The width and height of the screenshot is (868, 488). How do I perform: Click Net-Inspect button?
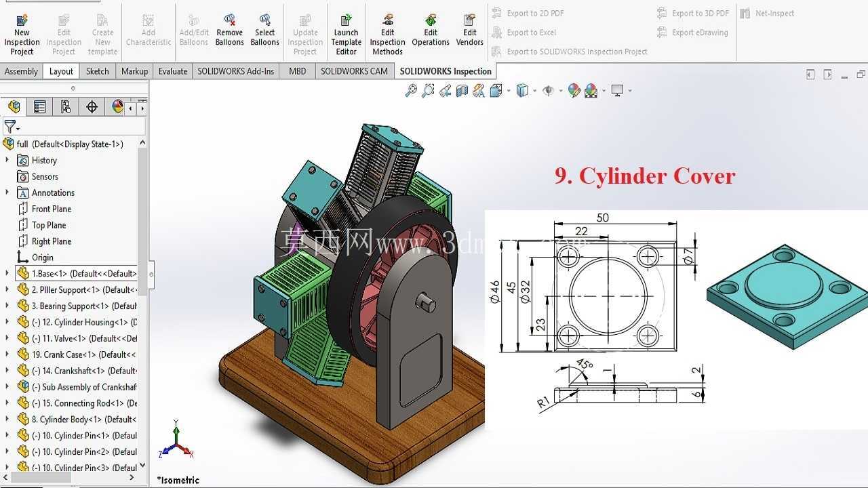pyautogui.click(x=767, y=13)
